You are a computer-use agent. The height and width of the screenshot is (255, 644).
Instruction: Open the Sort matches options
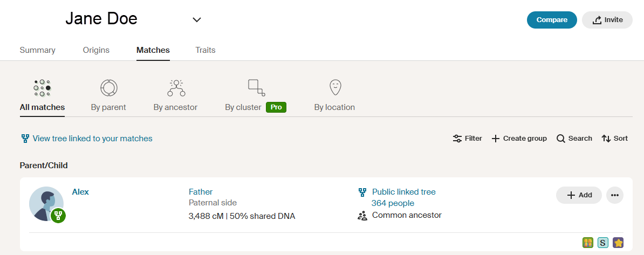(615, 139)
